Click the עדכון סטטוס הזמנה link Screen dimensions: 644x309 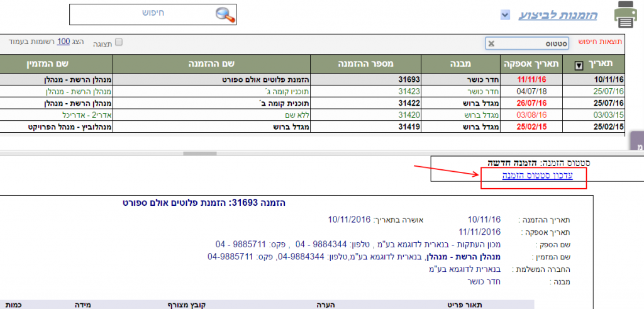(532, 176)
